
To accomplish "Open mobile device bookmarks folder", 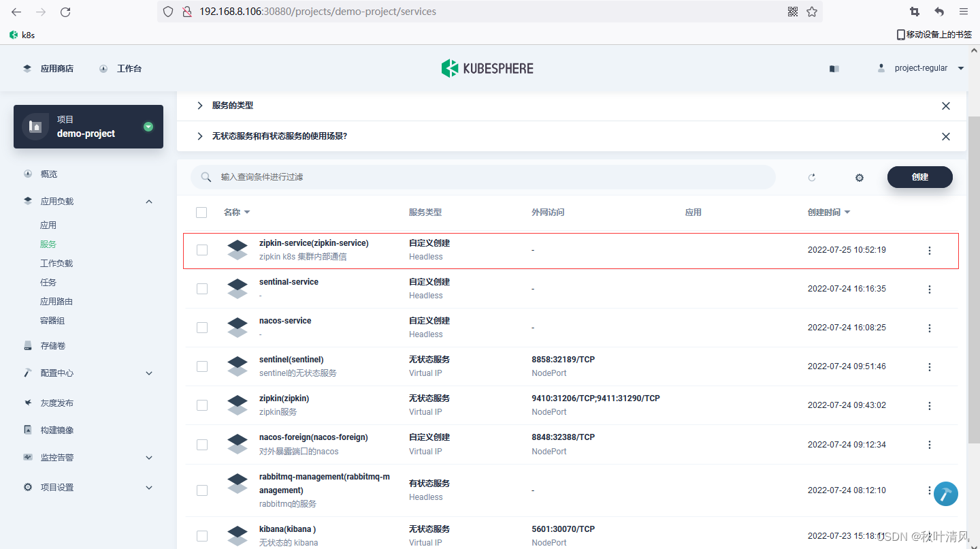I will (x=934, y=34).
